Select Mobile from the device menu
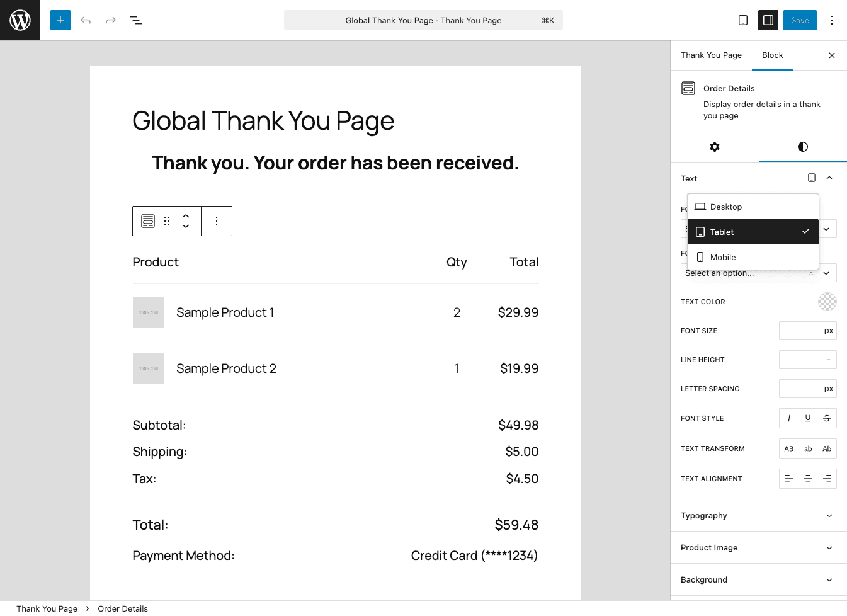The image size is (847, 616). [x=723, y=257]
